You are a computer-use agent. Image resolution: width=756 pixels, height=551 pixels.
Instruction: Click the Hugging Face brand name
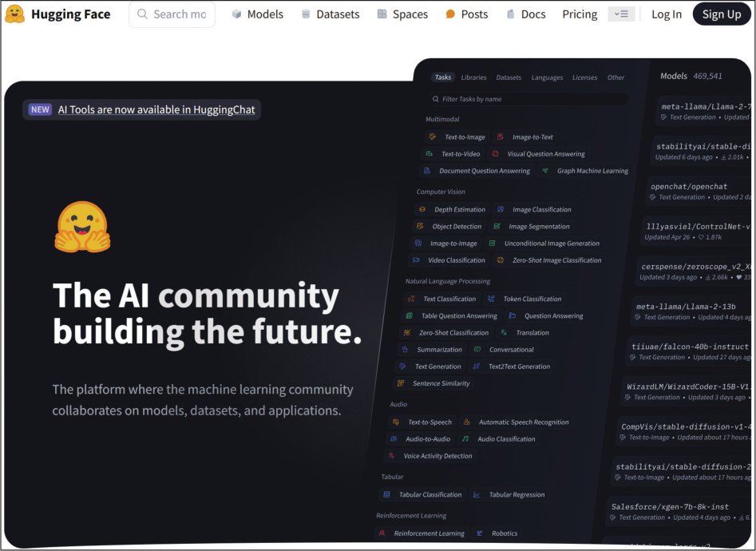(71, 14)
